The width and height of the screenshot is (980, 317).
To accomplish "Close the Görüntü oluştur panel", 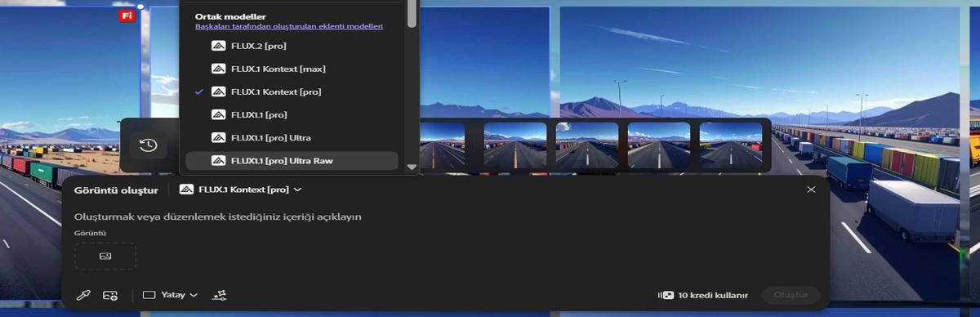I will point(811,190).
